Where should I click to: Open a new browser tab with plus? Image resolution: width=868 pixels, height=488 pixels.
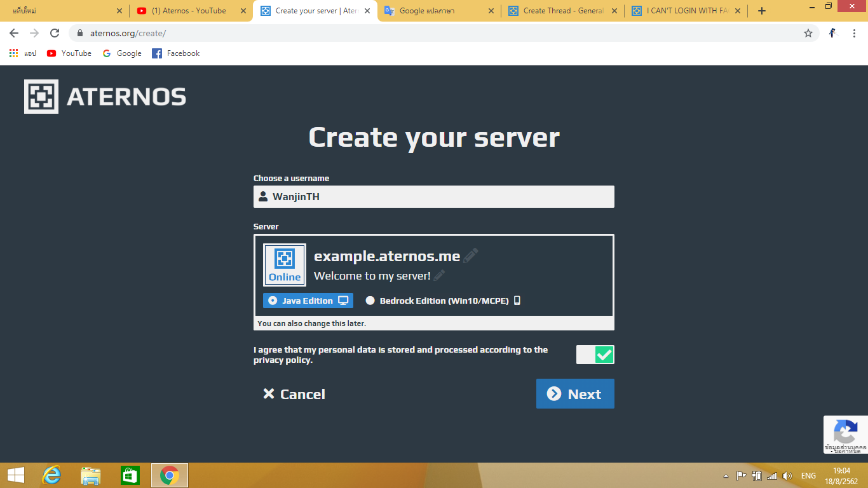point(762,11)
